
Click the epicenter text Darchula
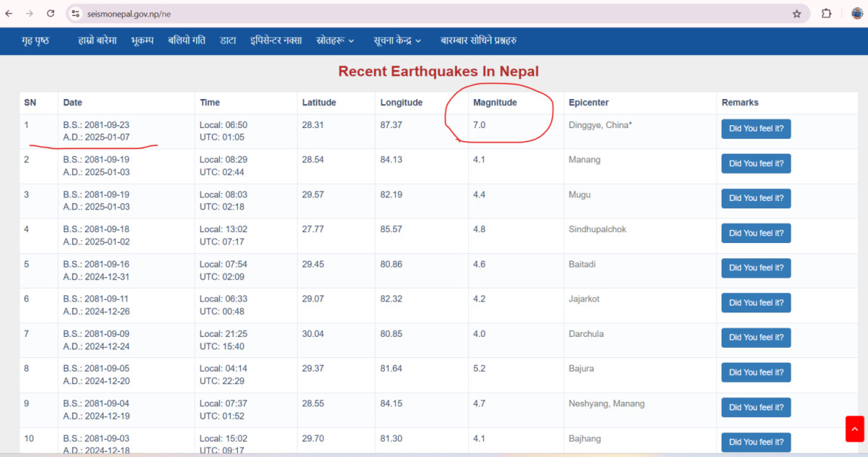[x=586, y=334]
